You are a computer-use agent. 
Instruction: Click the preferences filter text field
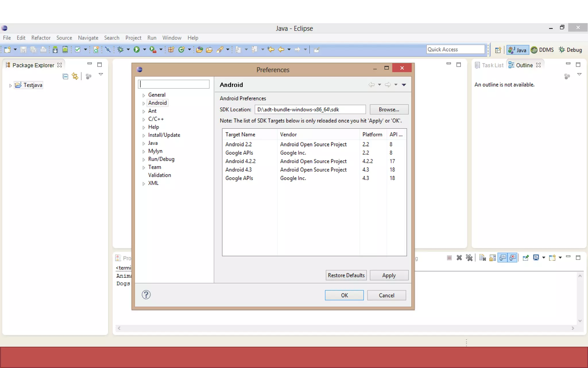pos(174,84)
